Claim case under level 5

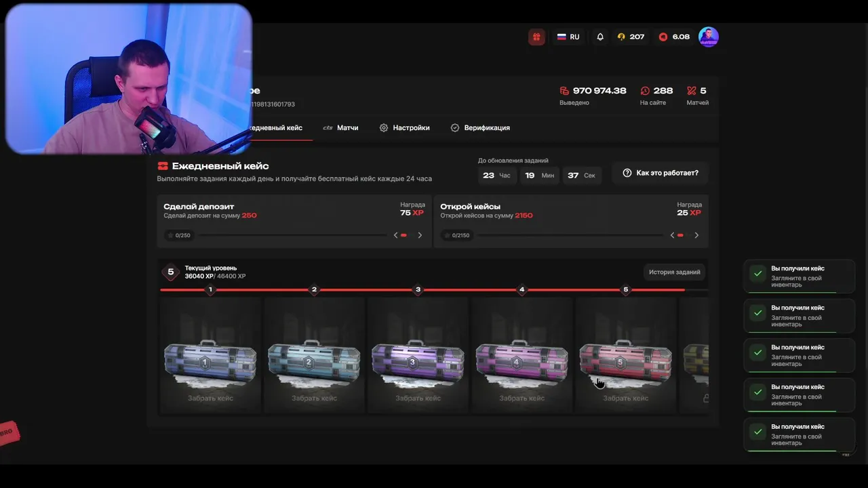625,398
